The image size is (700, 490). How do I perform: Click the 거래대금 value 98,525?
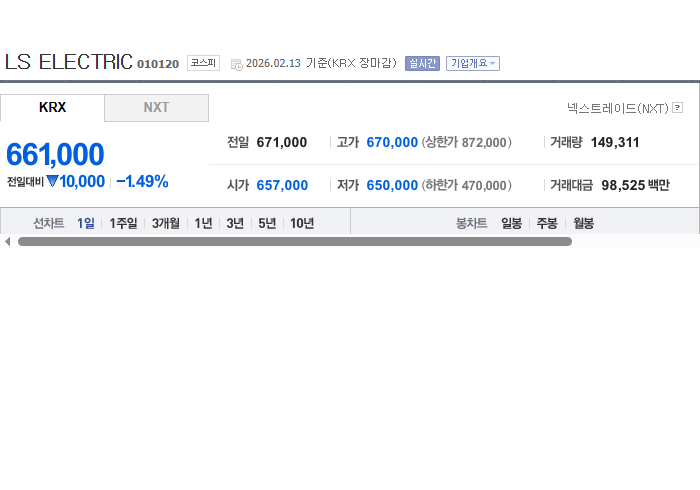point(623,185)
